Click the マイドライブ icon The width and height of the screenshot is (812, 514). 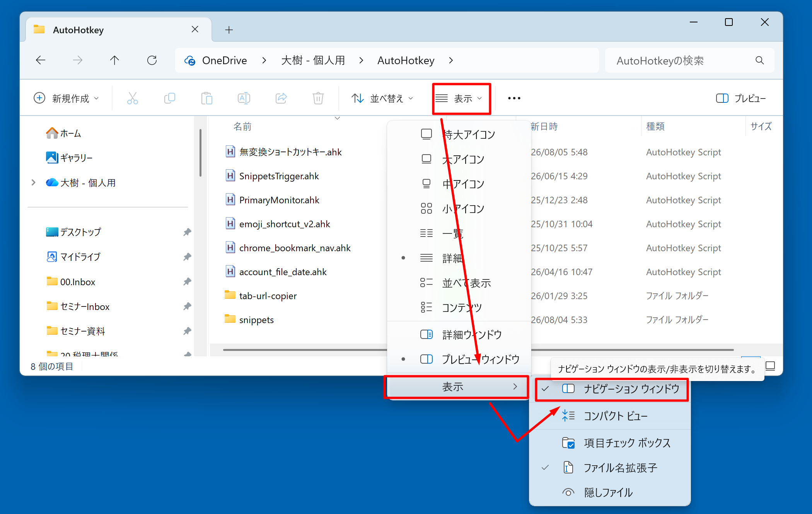(52, 257)
